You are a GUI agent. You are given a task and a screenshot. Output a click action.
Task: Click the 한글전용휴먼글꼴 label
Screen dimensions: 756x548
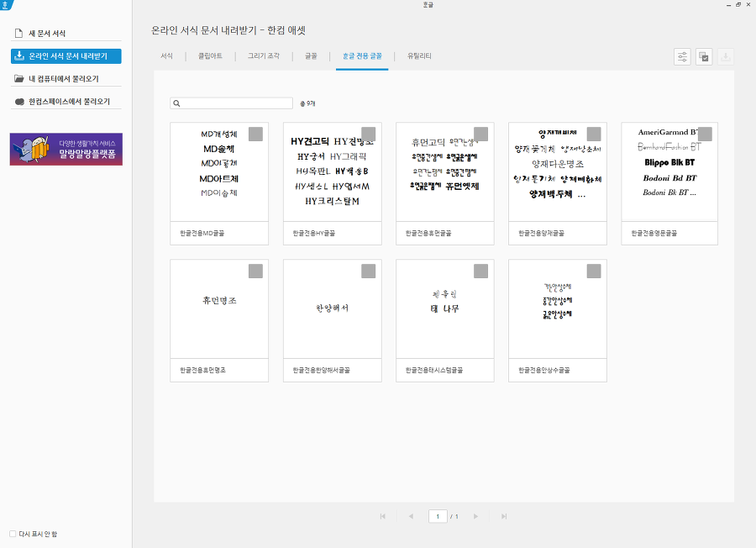(428, 233)
